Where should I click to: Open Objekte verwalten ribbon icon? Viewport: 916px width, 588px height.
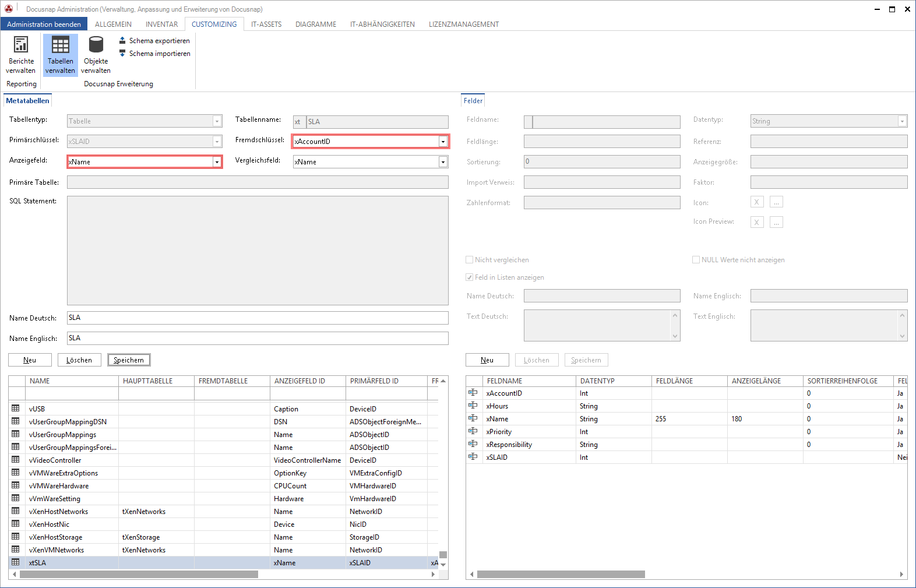tap(96, 45)
